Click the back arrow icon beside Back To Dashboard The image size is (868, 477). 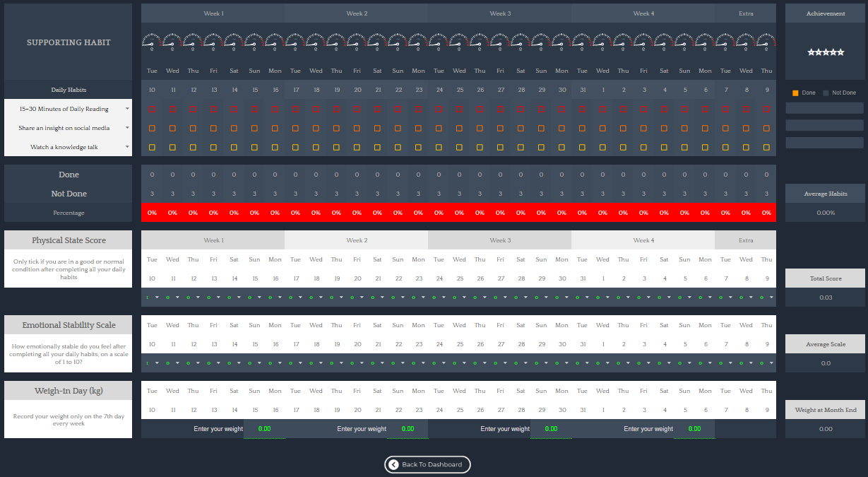pos(394,464)
